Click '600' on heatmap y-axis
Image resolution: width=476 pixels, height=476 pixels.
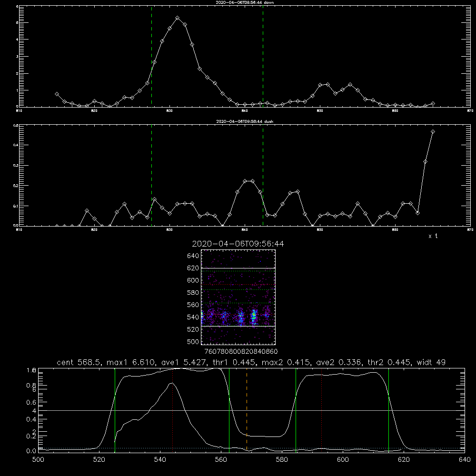point(193,280)
